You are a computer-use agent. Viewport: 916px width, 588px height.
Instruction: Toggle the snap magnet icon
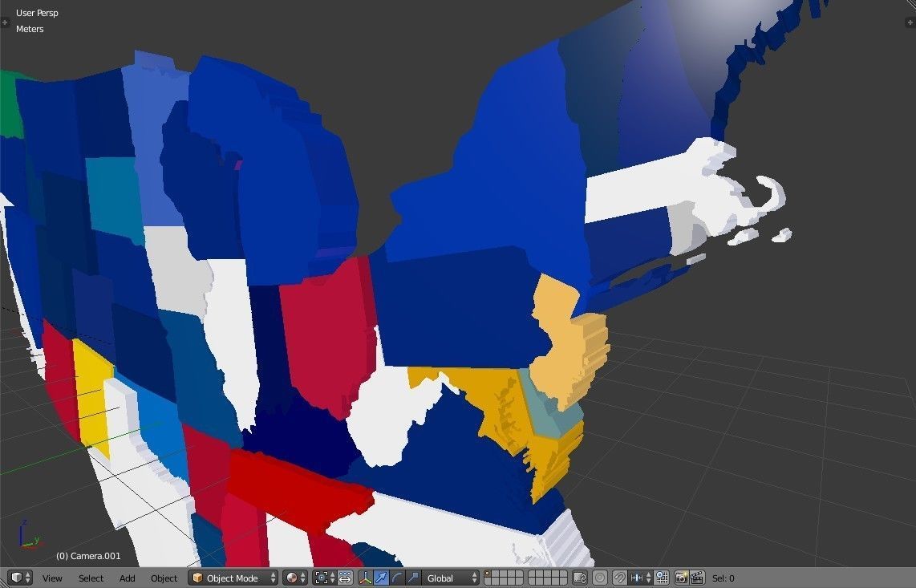[x=620, y=578]
